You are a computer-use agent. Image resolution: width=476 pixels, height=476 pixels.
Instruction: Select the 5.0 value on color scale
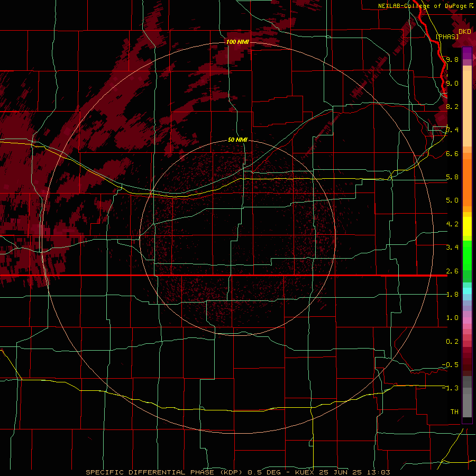pos(452,200)
